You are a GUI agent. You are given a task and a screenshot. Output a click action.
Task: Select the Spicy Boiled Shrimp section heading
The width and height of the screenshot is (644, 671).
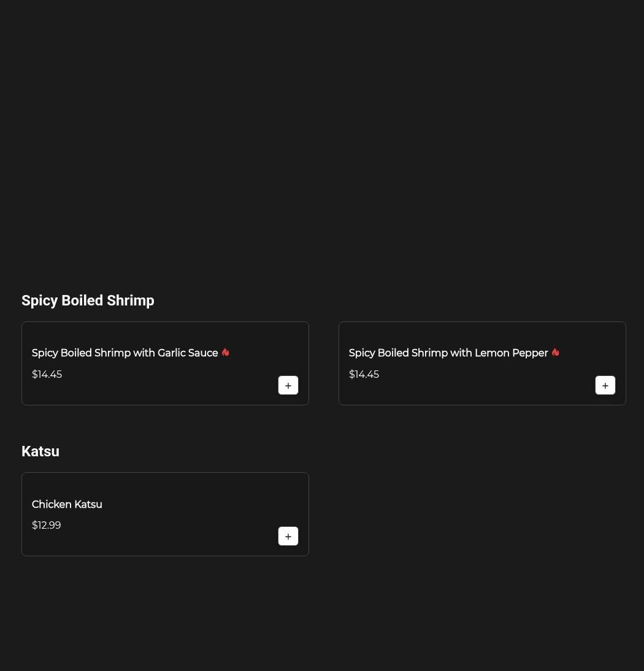tap(88, 301)
